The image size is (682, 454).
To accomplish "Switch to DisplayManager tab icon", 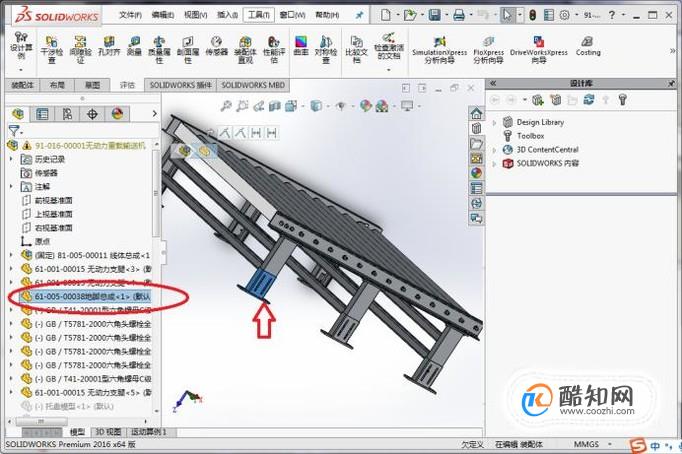I will (x=117, y=114).
